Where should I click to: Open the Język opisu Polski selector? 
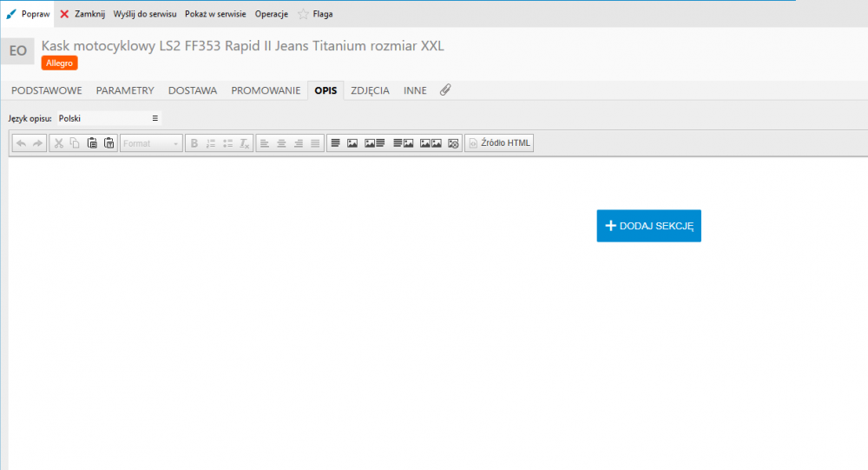pyautogui.click(x=109, y=119)
